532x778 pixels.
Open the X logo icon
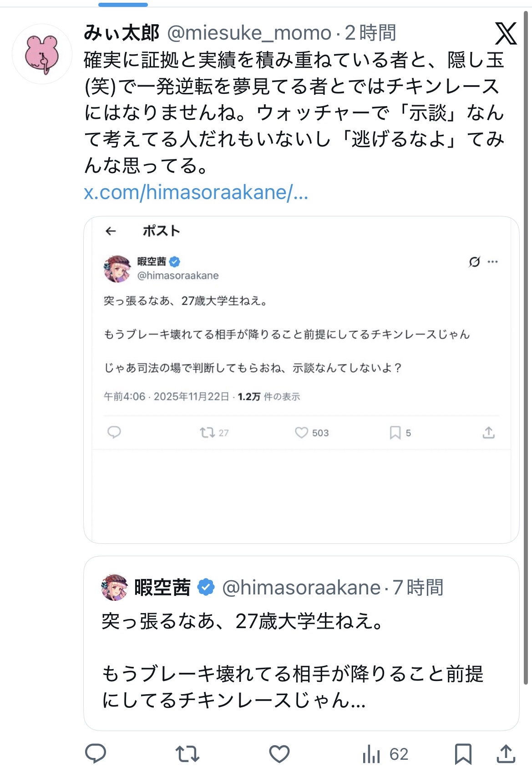point(506,34)
